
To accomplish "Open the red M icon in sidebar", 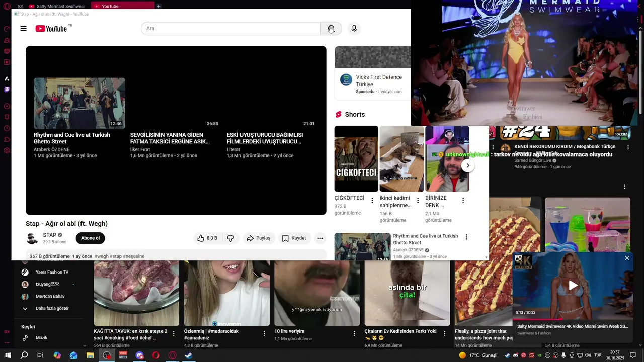I will [7, 62].
